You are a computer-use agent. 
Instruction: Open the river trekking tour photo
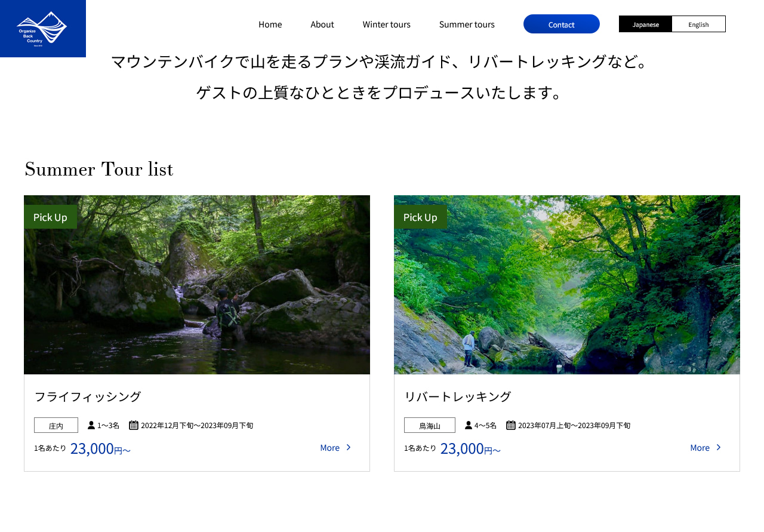point(567,285)
